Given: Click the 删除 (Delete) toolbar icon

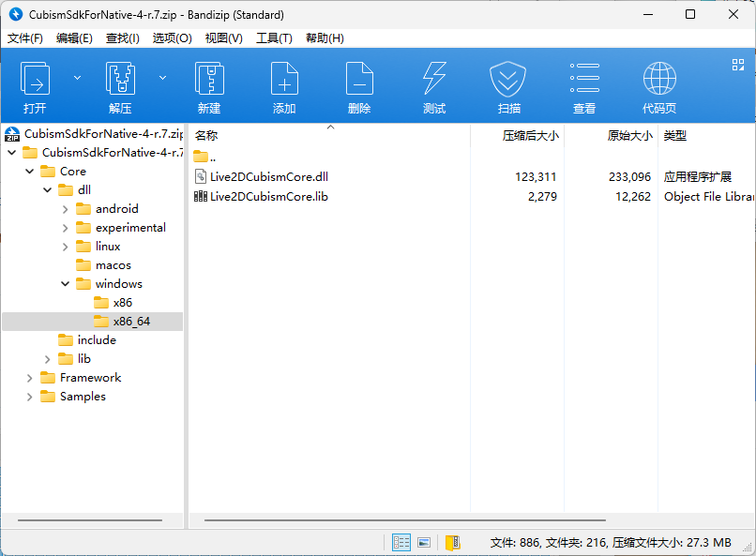Looking at the screenshot, I should tap(359, 80).
